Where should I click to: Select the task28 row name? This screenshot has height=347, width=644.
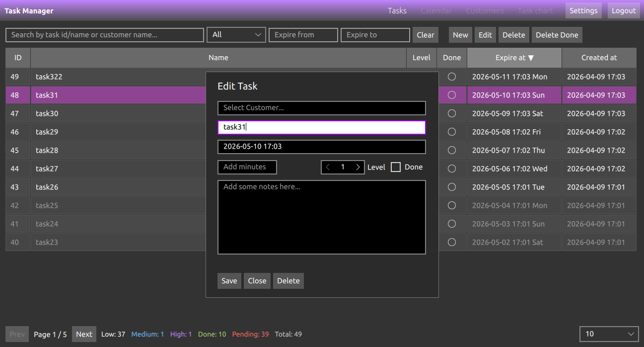[47, 150]
